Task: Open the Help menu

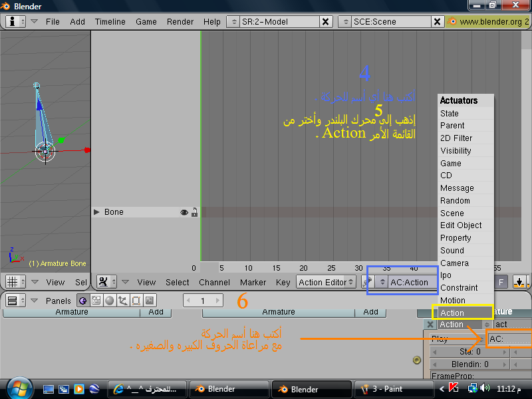Action: pyautogui.click(x=211, y=22)
